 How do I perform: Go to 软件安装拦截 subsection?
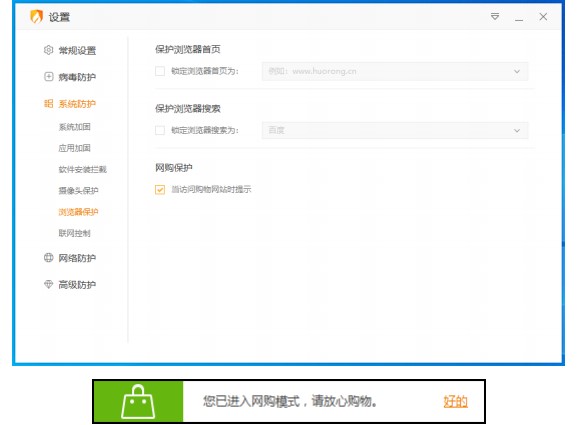coord(83,169)
